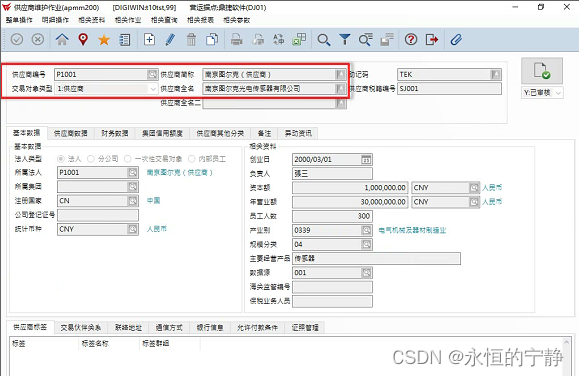Click the blue paperclip attachment icon
Image resolution: width=579 pixels, height=376 pixels.
456,39
